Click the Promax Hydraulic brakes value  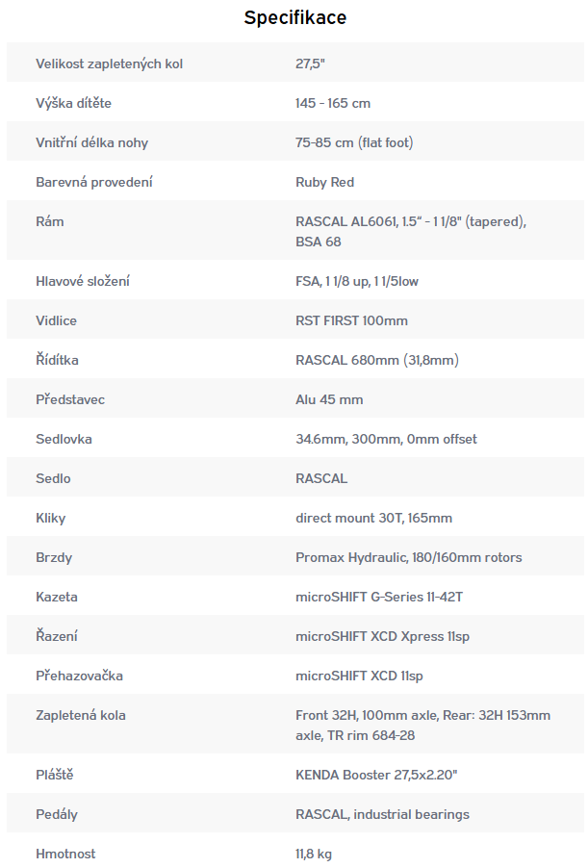[408, 557]
